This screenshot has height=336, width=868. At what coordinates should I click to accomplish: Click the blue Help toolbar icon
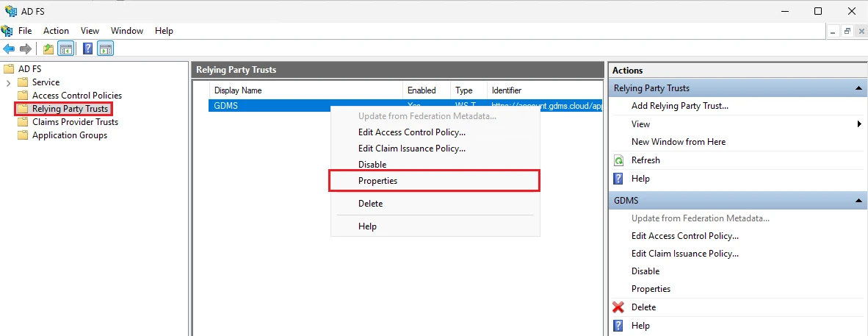point(87,49)
